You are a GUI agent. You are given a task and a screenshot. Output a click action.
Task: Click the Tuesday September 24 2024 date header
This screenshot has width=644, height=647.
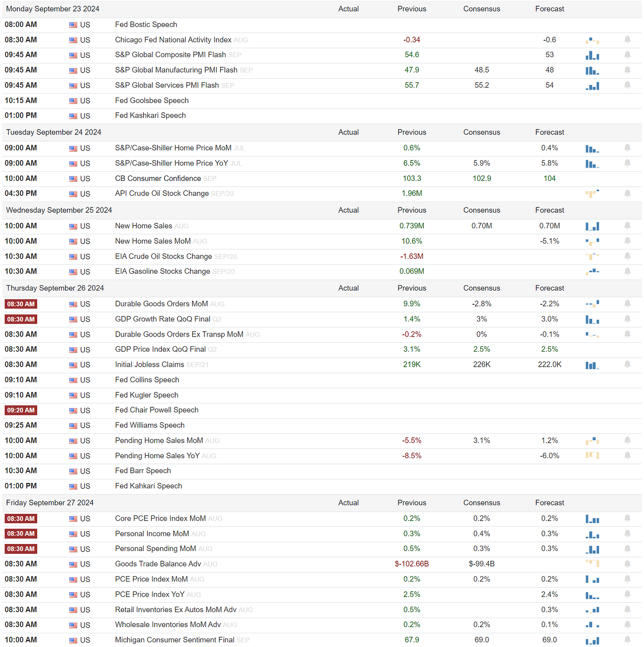[x=54, y=132]
